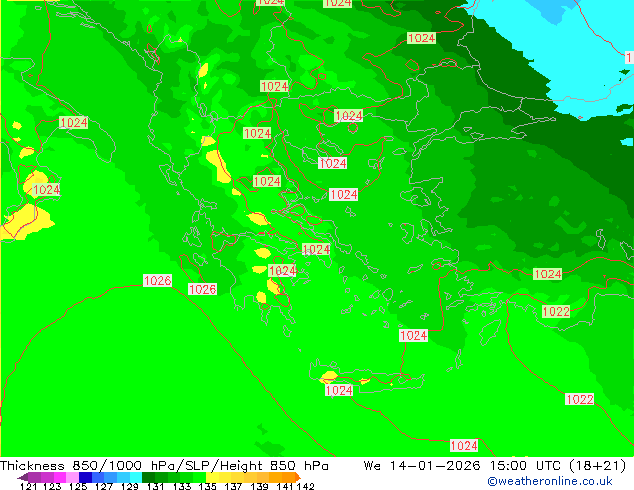Click legend value 125

pyautogui.click(x=78, y=486)
